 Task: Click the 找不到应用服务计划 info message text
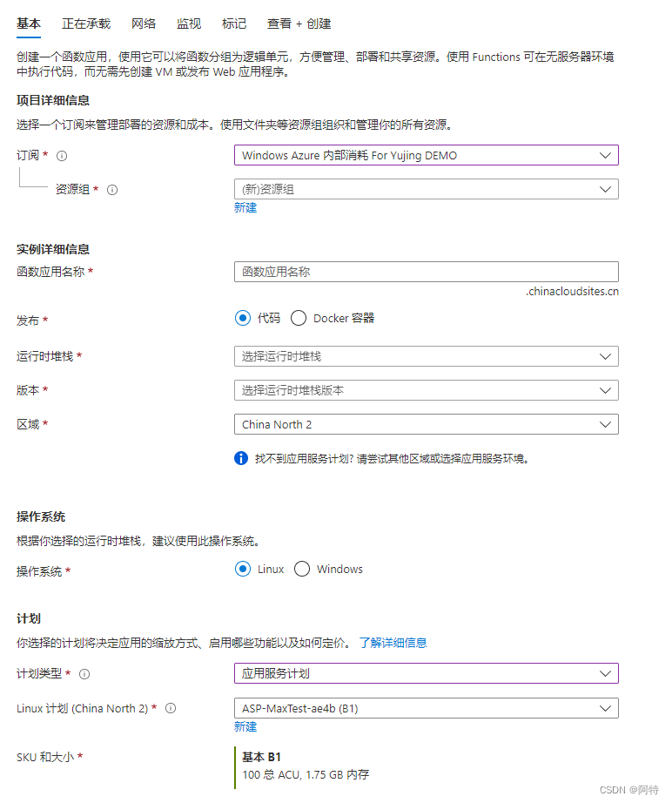tap(392, 459)
